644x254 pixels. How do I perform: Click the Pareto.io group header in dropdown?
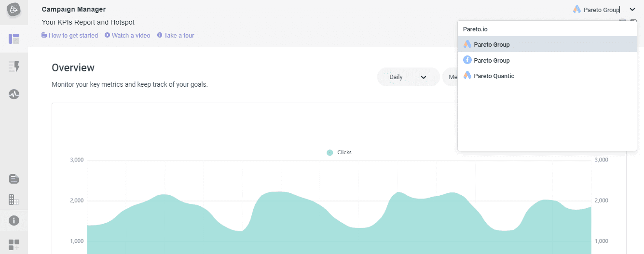click(475, 29)
